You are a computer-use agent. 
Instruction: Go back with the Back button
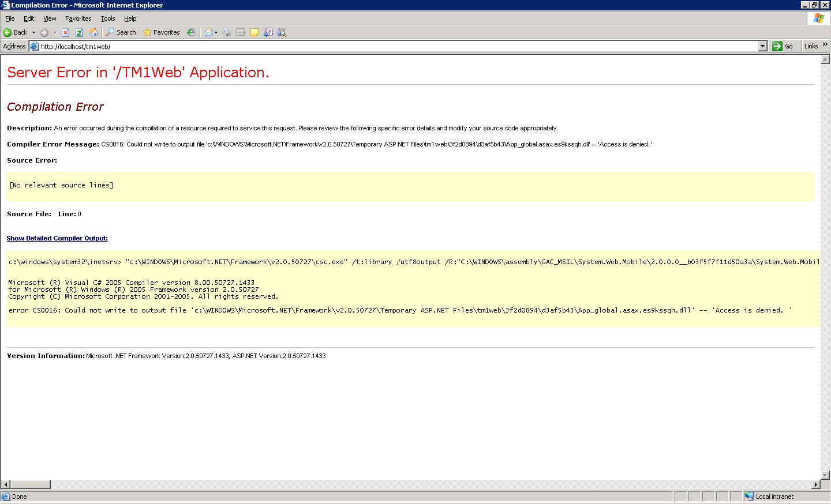tap(15, 32)
